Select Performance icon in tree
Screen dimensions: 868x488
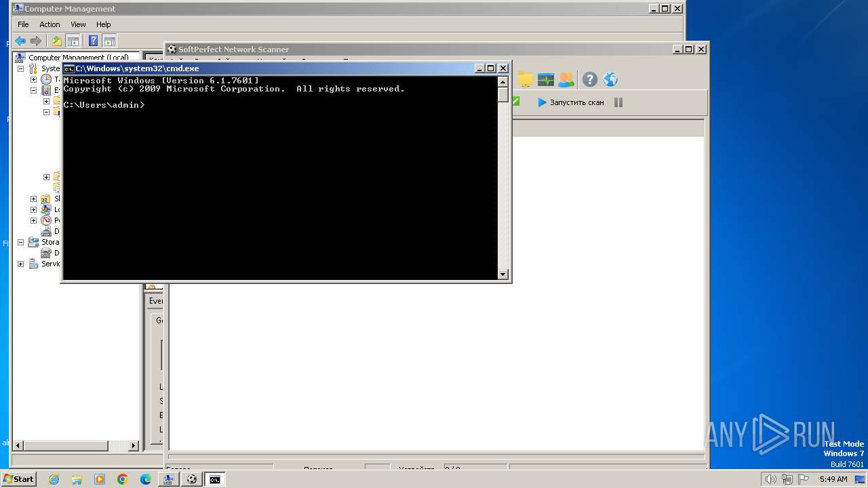pyautogui.click(x=45, y=220)
